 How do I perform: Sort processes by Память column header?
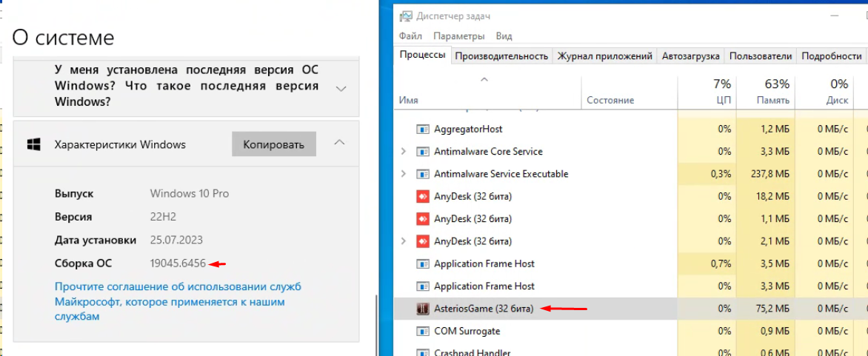click(x=772, y=93)
